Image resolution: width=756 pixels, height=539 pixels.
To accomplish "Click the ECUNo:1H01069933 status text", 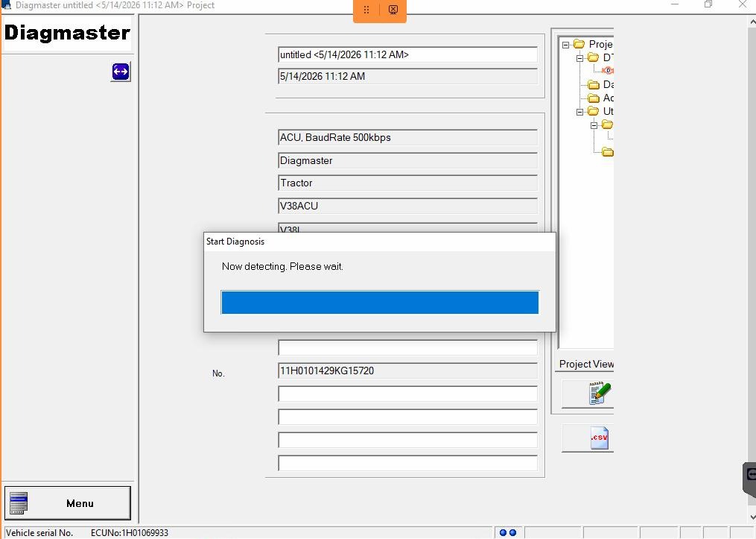I will pos(129,533).
